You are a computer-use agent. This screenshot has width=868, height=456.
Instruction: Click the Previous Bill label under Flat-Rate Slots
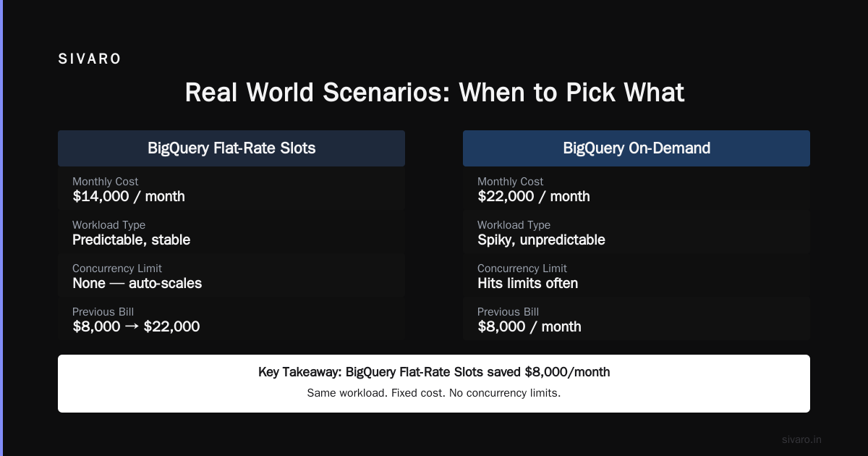[x=103, y=312]
